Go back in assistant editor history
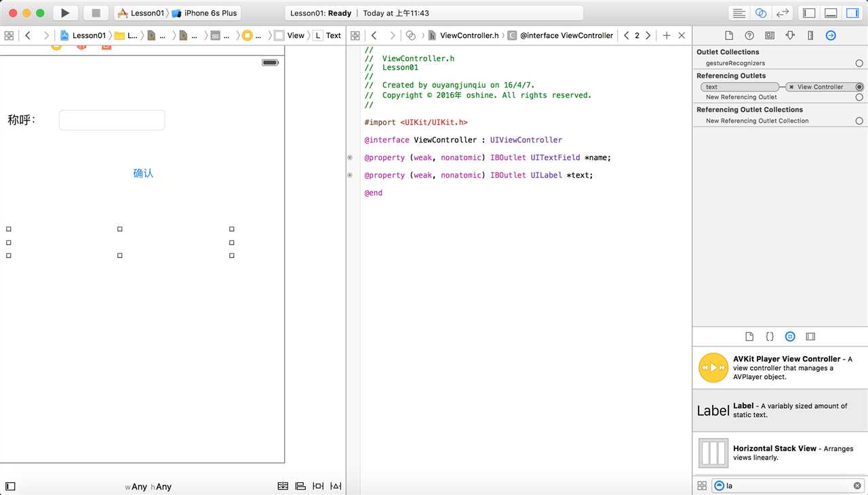Screen dimensions: 868x495 374,35
